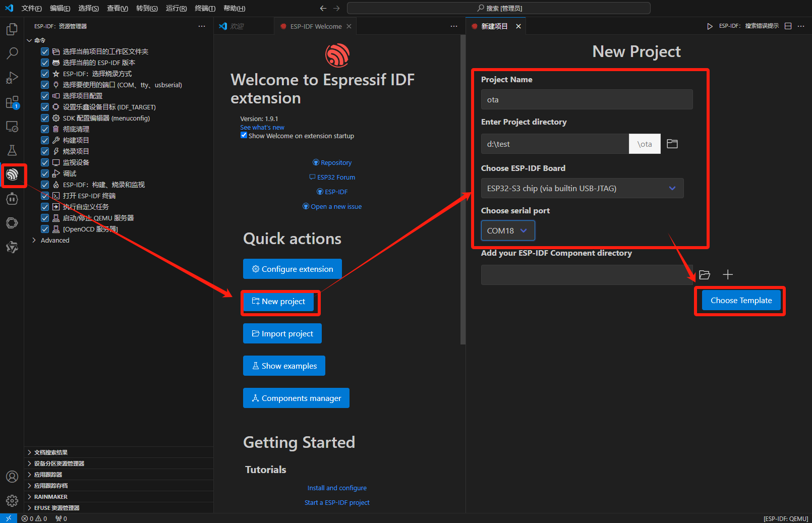The image size is (812, 523).
Task: Toggle checkbox for ESP-IDF: 选择烧录方式
Action: [x=45, y=74]
